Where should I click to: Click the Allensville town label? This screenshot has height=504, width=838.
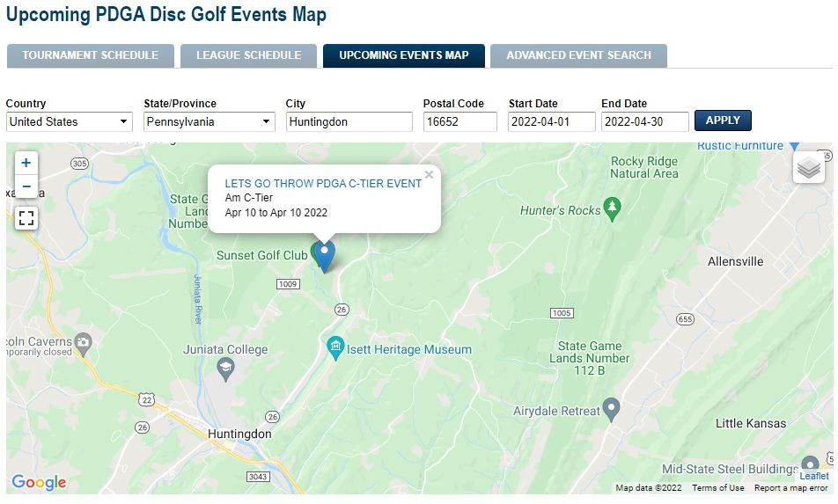735,261
